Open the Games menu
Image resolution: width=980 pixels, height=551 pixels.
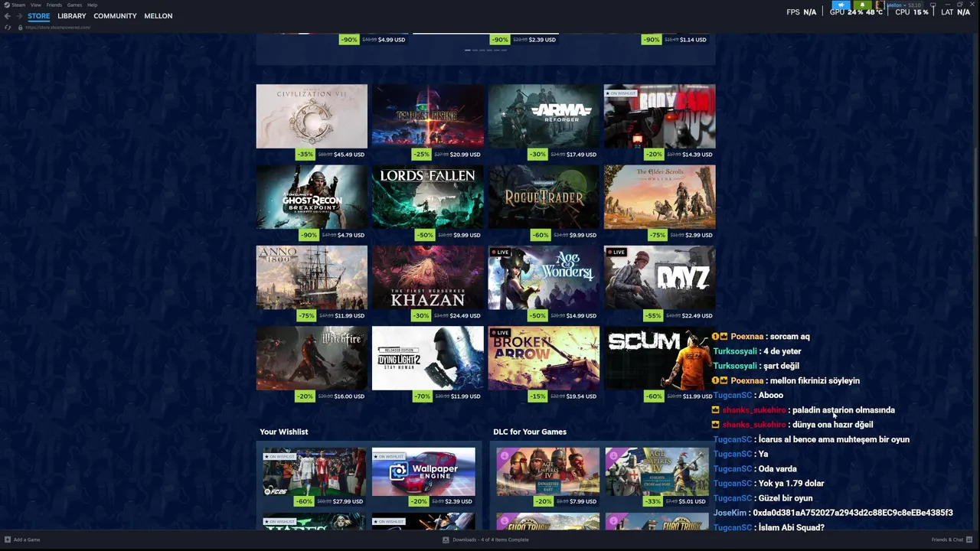(x=74, y=5)
